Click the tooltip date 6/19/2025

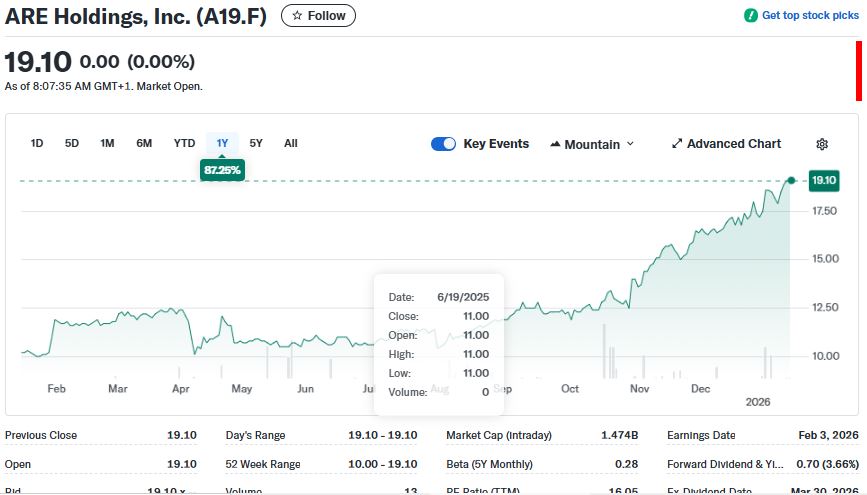463,297
